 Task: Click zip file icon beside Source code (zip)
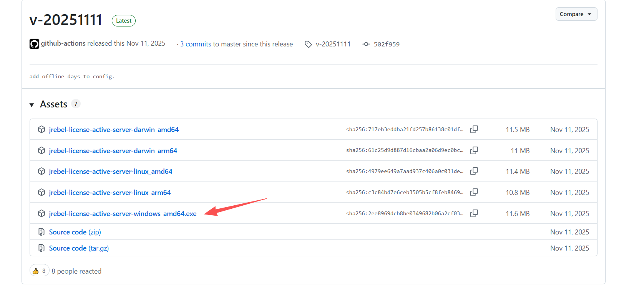(x=41, y=232)
